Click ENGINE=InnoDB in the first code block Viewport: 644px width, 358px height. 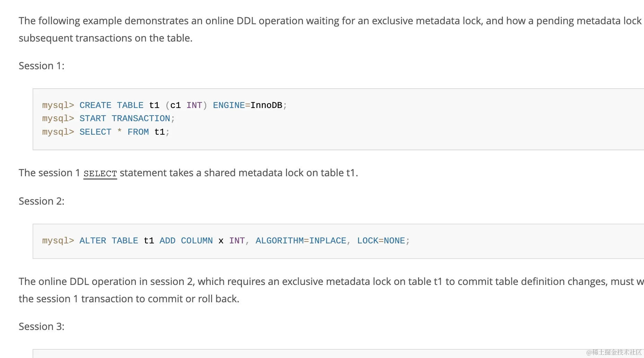[x=247, y=105]
